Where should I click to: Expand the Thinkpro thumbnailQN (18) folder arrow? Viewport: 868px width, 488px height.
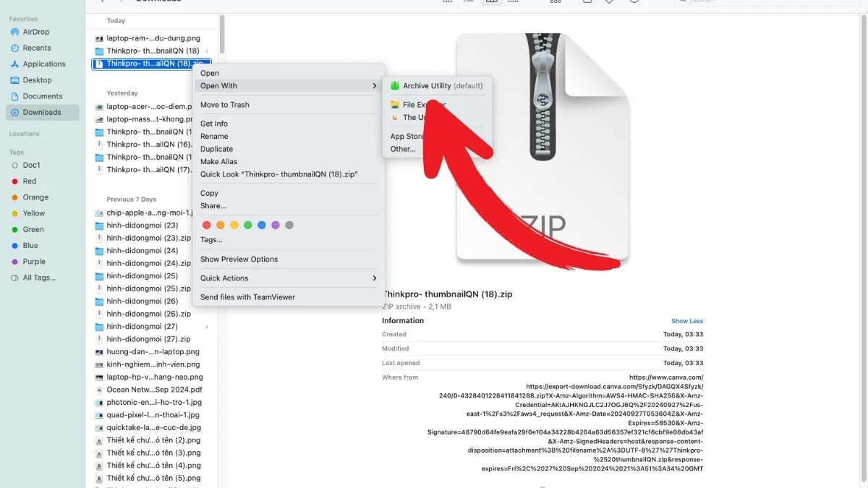[207, 51]
